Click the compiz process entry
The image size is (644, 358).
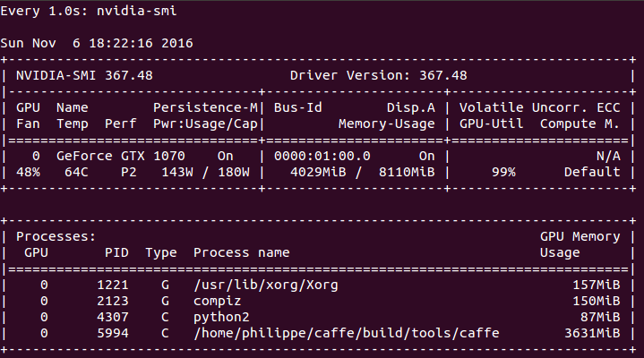(218, 301)
